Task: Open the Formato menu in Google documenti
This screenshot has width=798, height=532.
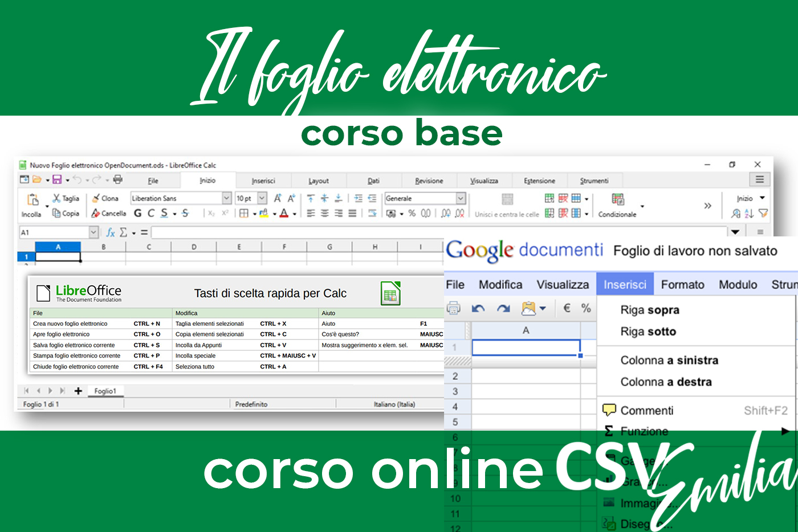Action: tap(682, 284)
